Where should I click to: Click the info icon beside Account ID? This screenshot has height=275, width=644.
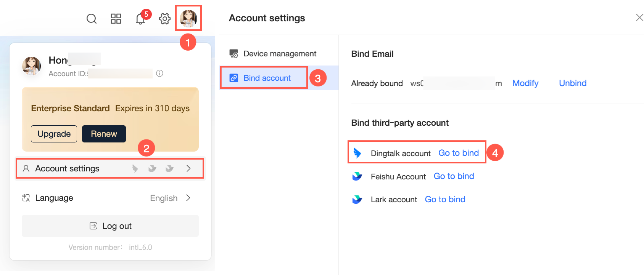(160, 74)
